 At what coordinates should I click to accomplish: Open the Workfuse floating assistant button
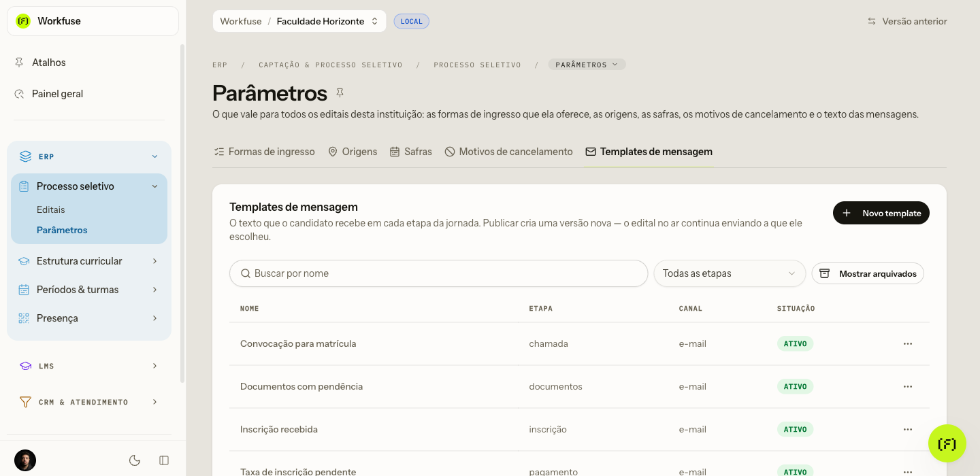947,443
